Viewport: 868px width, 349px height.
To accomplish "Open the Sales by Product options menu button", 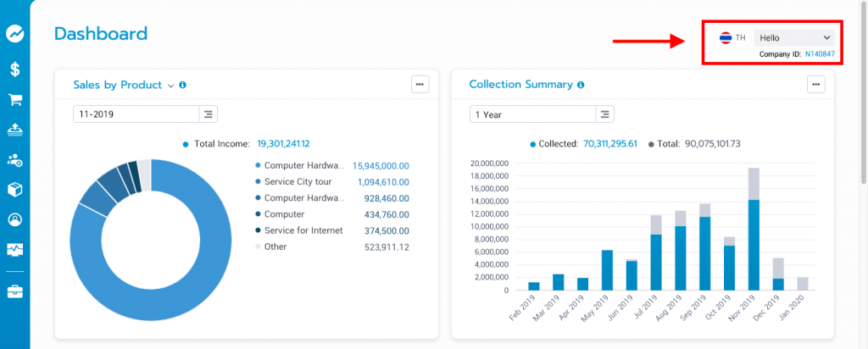I will [x=420, y=84].
